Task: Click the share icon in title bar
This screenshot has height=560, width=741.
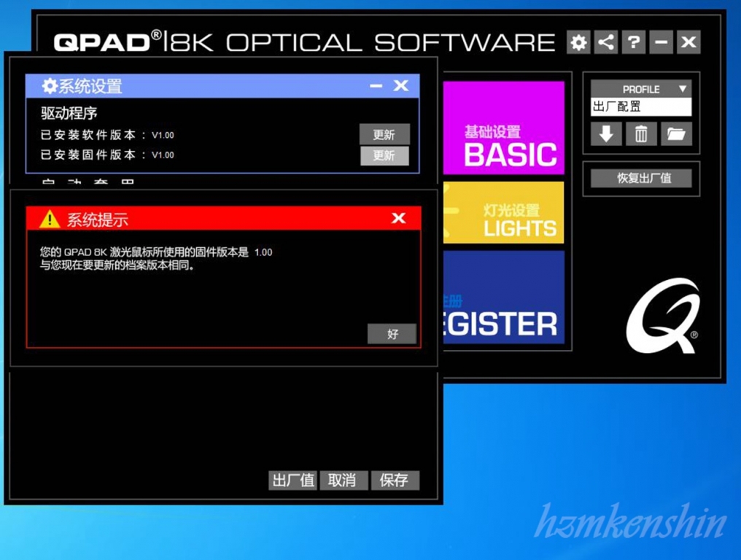Action: coord(606,42)
